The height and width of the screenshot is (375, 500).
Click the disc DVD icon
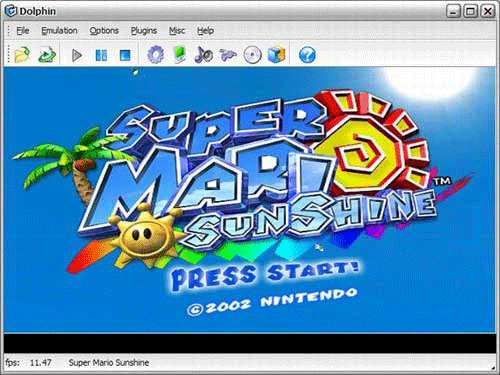(252, 55)
